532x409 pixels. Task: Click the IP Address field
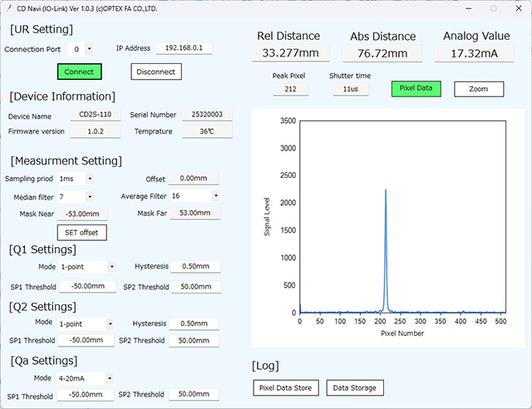184,48
